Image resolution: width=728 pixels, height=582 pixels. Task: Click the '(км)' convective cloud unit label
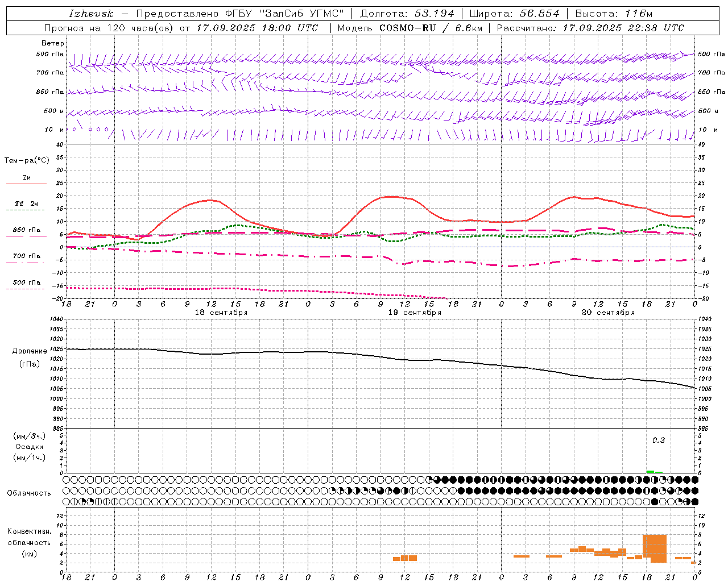[x=30, y=554]
